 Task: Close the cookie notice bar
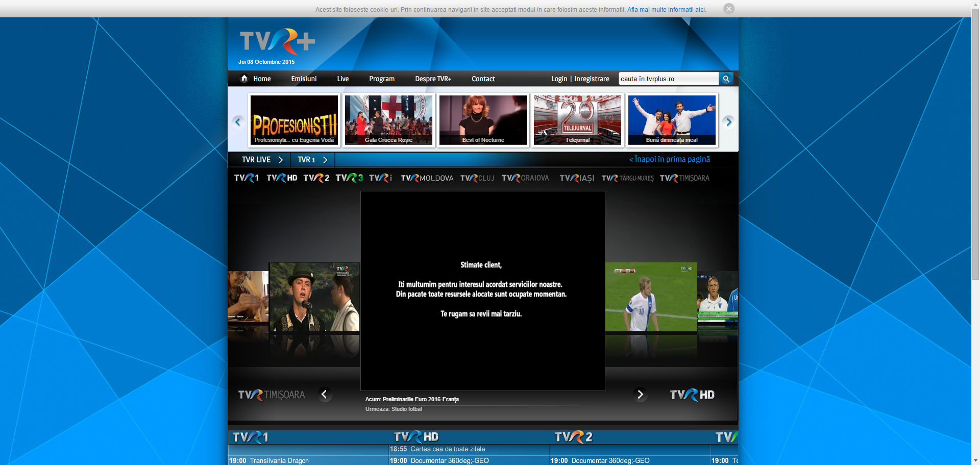tap(729, 9)
